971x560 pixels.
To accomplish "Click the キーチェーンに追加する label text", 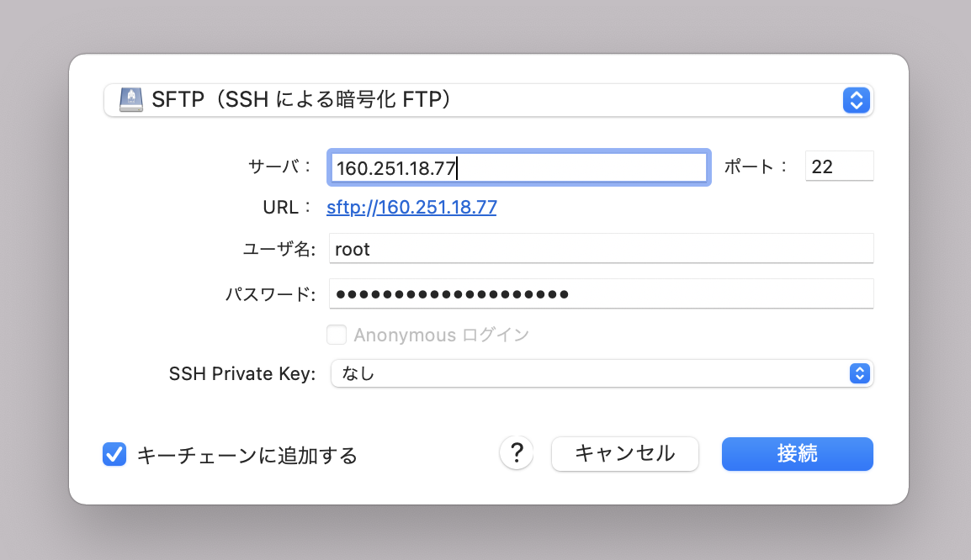I will tap(247, 456).
